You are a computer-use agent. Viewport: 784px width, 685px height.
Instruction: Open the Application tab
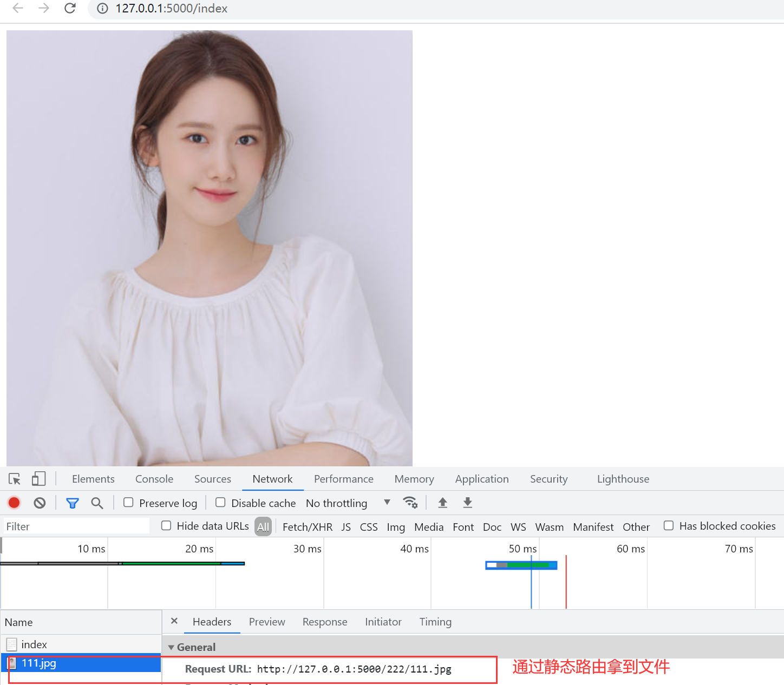(482, 479)
